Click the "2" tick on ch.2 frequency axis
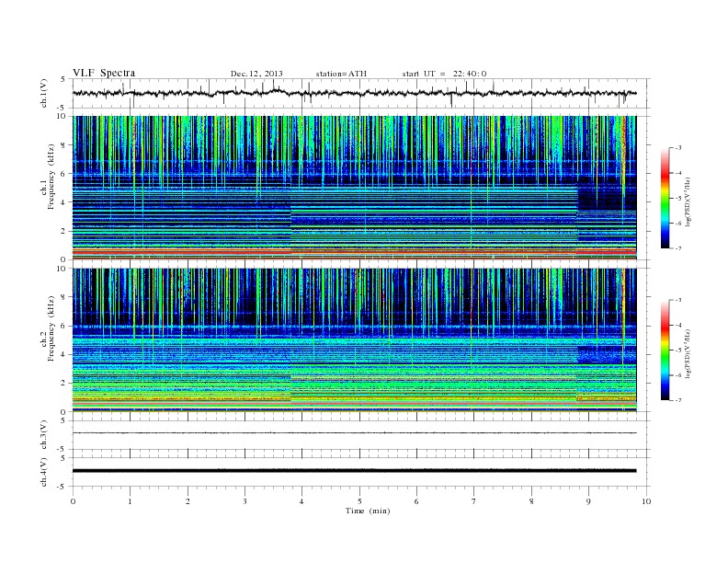 63,384
